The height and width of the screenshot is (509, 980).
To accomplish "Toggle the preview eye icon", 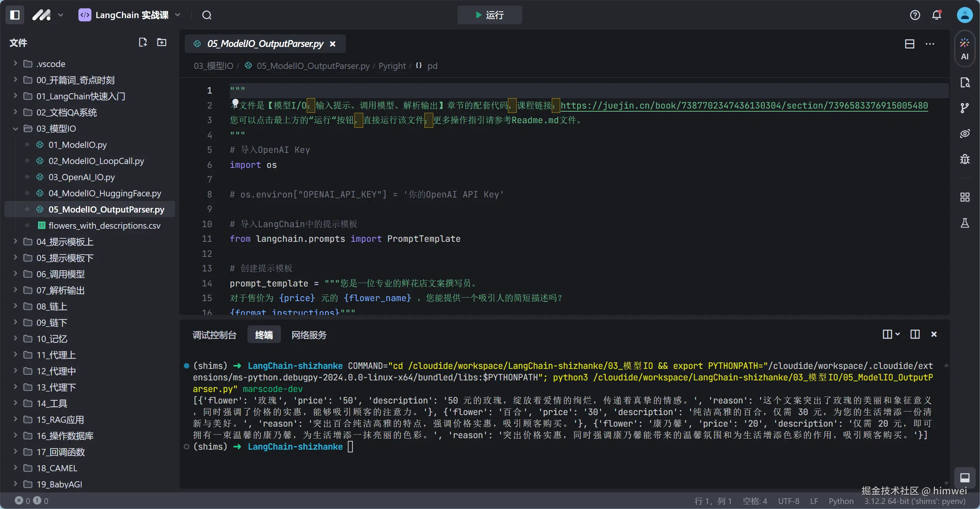I will point(965,134).
